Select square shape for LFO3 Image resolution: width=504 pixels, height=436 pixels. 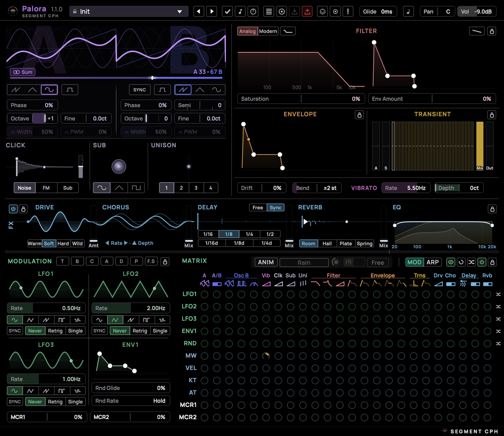(x=62, y=391)
